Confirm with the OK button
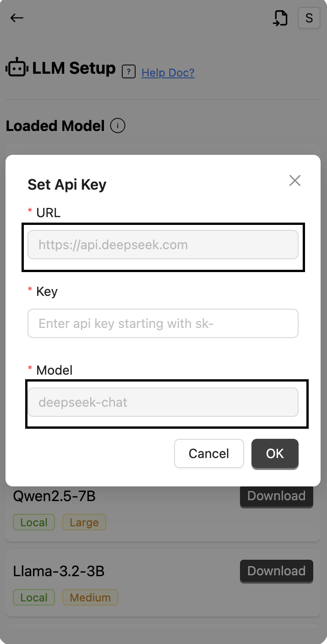Viewport: 327px width, 644px height. [275, 453]
